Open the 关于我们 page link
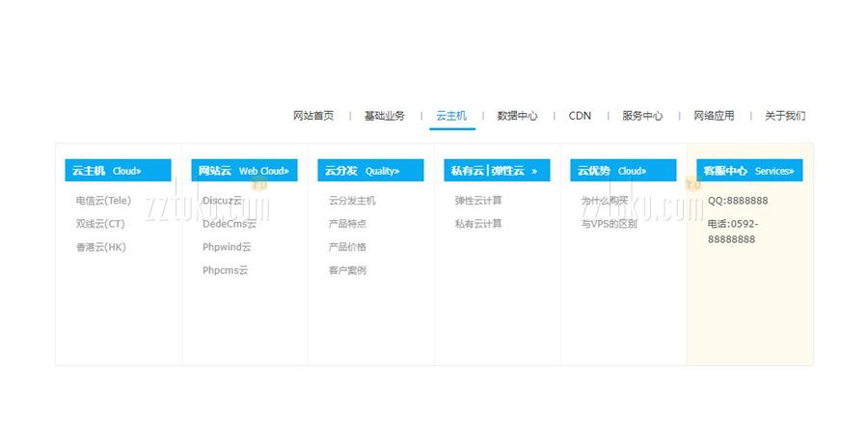The height and width of the screenshot is (442, 868). pos(785,116)
